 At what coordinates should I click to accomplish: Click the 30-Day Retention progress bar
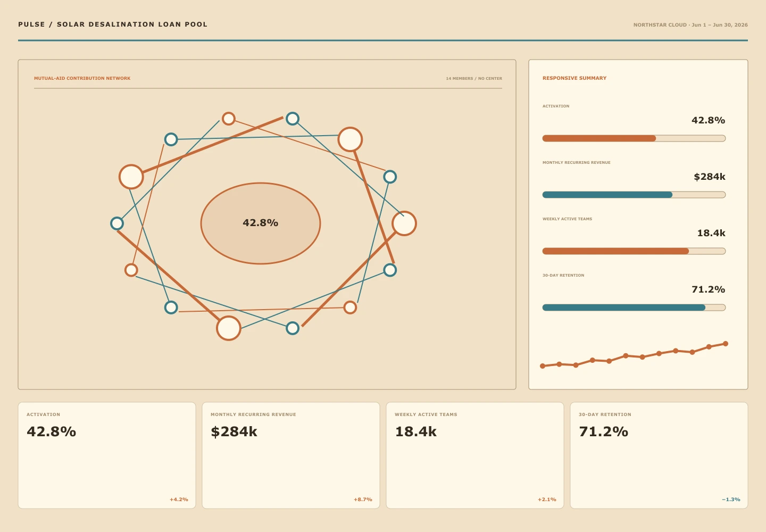pyautogui.click(x=634, y=307)
